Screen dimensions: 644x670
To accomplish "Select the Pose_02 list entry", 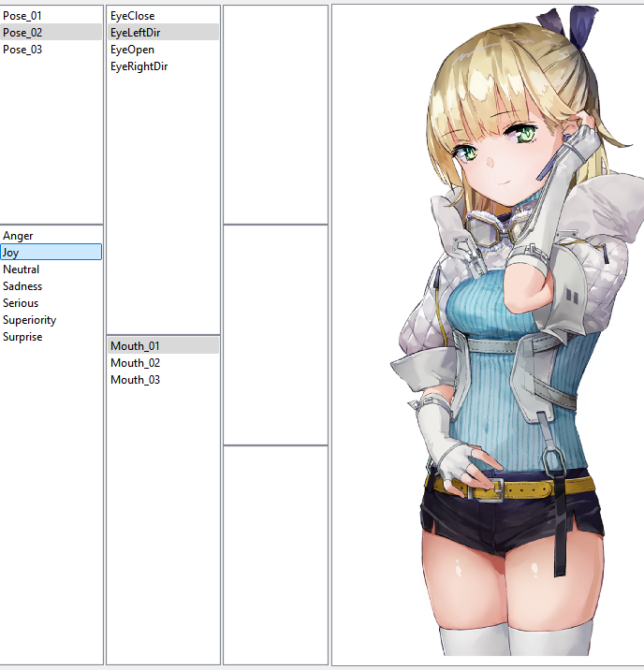I will [x=51, y=33].
